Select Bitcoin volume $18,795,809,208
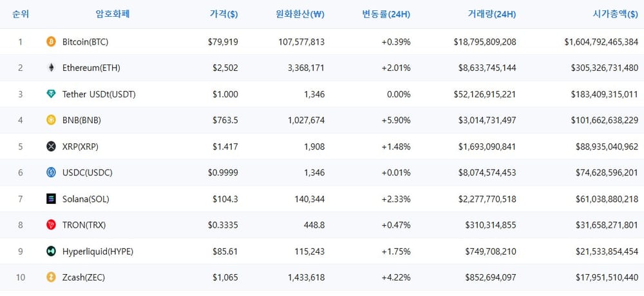This screenshot has height=296, width=644. pos(485,42)
